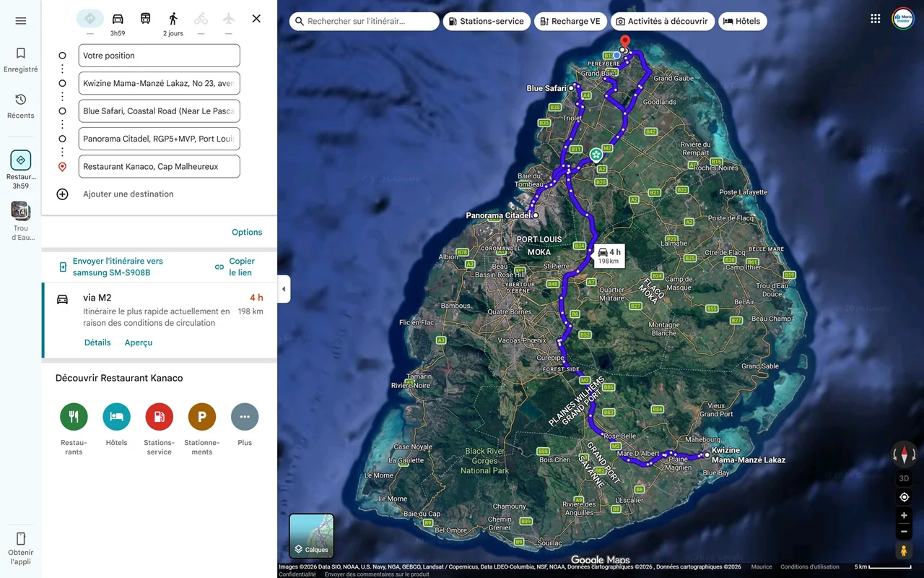Select driving mode 3h59
924x578 pixels.
click(x=118, y=23)
